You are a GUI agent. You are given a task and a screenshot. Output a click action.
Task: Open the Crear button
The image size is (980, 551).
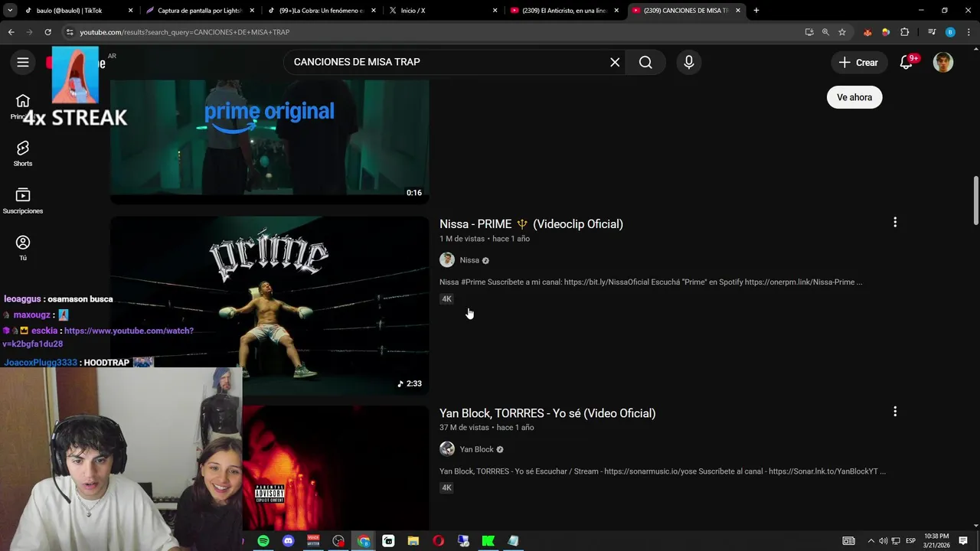point(858,62)
